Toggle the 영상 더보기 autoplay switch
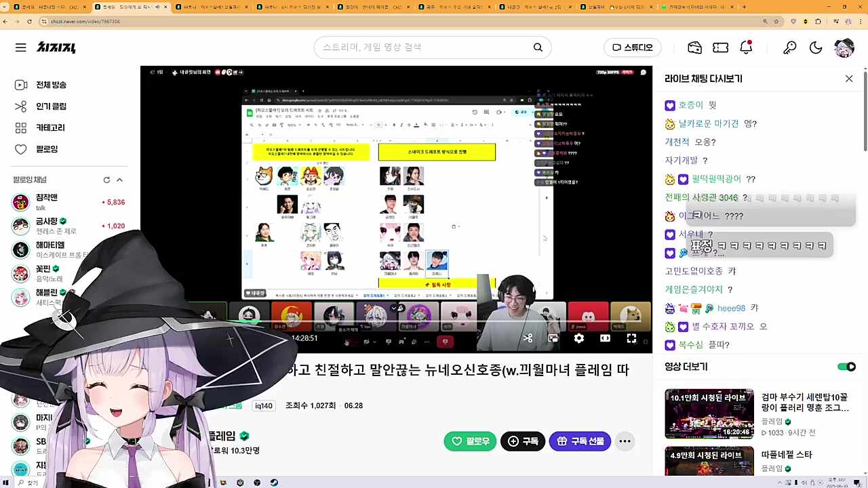The width and height of the screenshot is (868, 488). [x=846, y=367]
